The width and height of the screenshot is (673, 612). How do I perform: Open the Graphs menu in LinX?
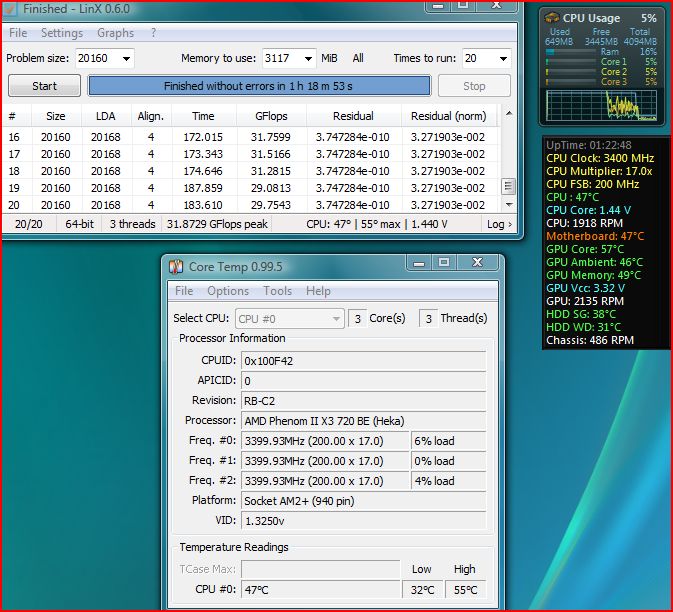(x=115, y=33)
